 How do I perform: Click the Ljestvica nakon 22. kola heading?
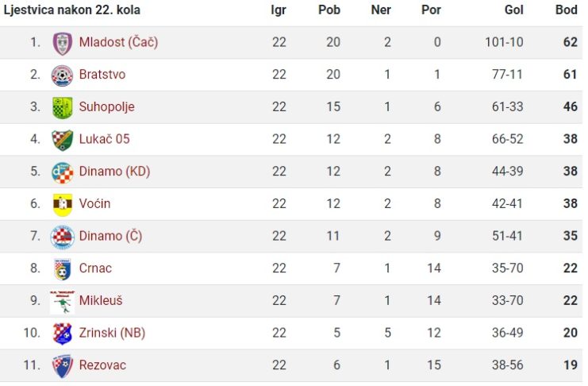71,10
